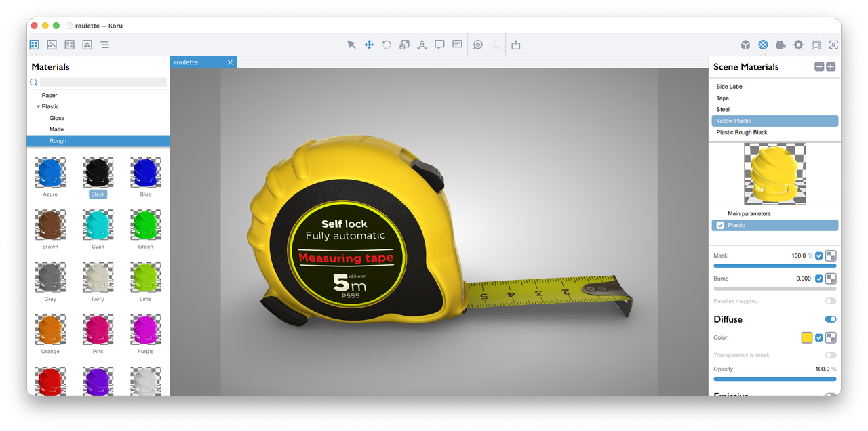
Task: Select the rotate tool
Action: 387,45
